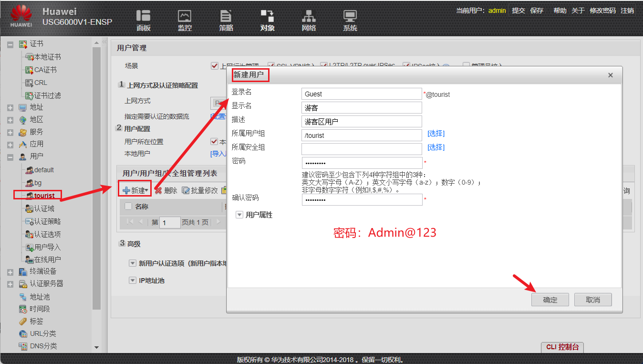The image size is (643, 364).
Task: Open 帮助 from the top bar
Action: pyautogui.click(x=560, y=10)
